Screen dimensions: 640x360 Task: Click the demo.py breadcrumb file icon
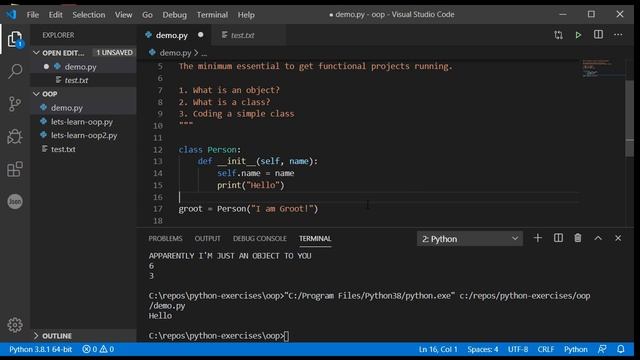(152, 53)
